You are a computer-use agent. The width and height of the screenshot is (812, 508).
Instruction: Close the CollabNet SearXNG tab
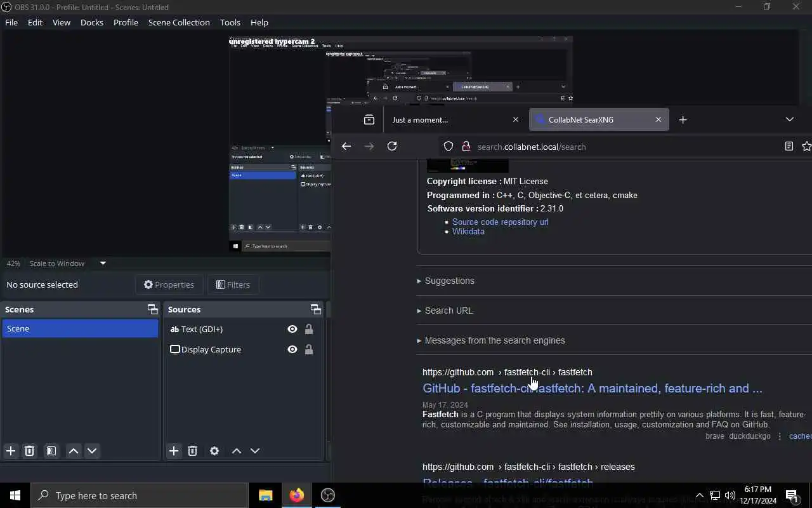coord(658,119)
